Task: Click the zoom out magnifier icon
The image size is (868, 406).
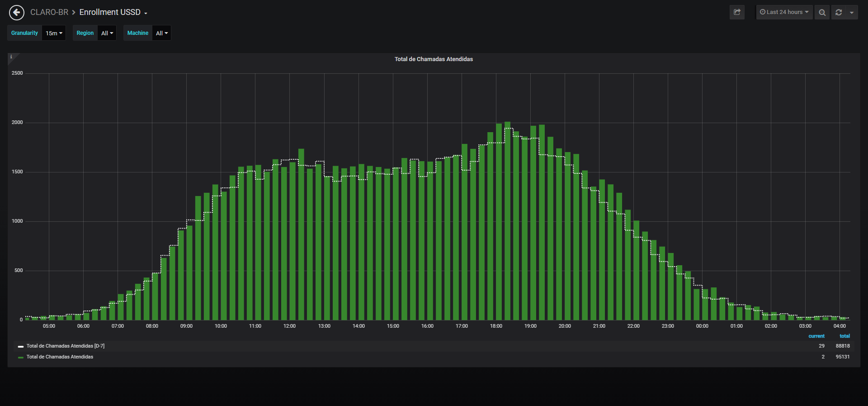Action: (822, 12)
